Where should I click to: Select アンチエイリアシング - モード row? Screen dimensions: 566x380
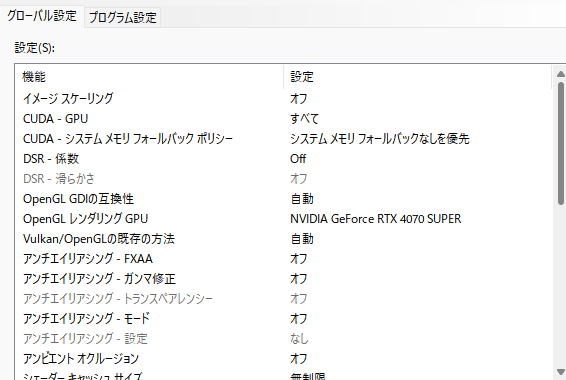pyautogui.click(x=283, y=319)
